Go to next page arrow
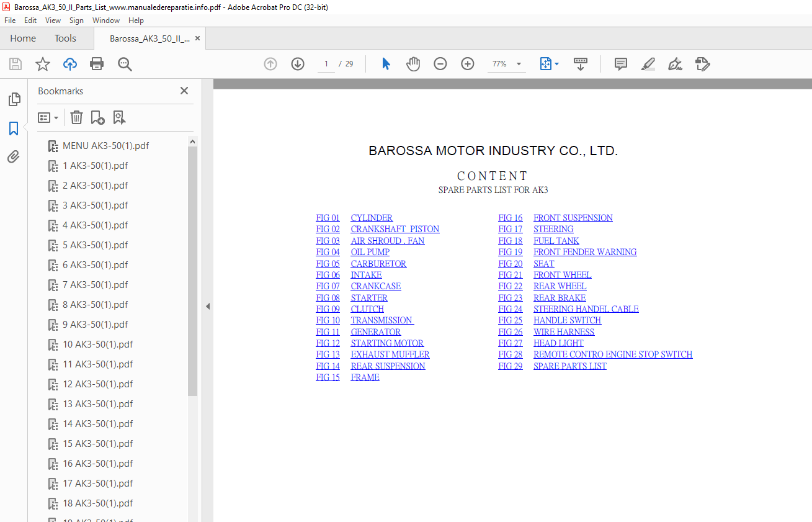This screenshot has width=812, height=522. [298, 64]
